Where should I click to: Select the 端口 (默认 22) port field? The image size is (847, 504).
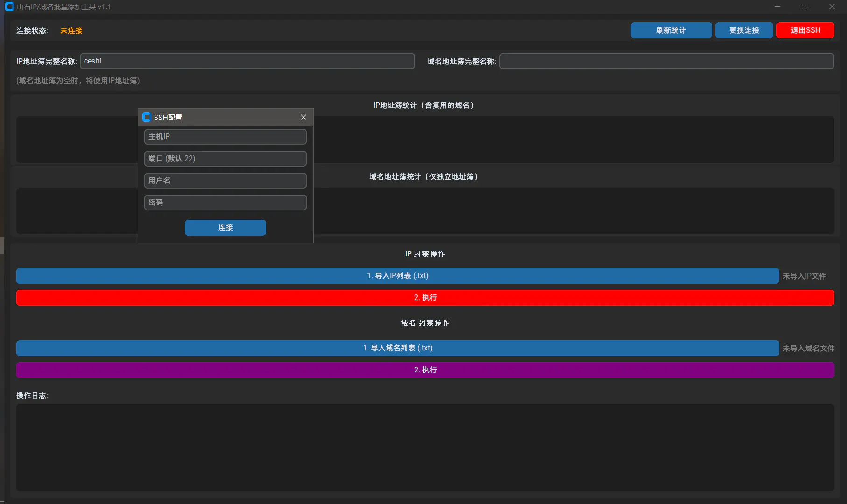[x=225, y=159]
